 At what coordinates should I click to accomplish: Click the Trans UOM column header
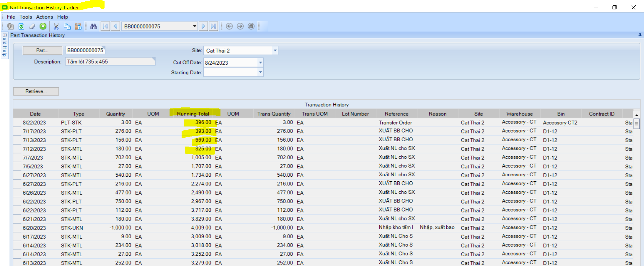(315, 114)
